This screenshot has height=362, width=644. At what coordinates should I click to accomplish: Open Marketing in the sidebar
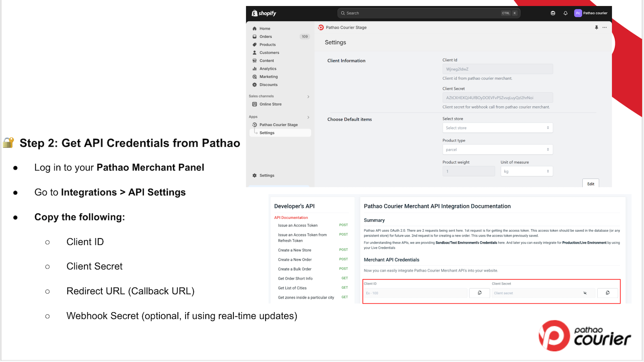268,77
